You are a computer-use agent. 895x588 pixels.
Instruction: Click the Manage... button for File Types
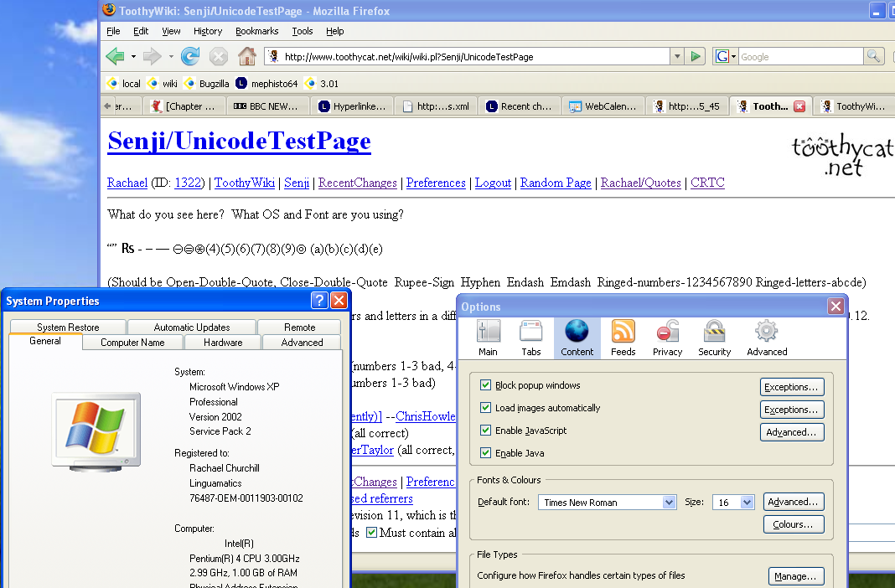(795, 576)
